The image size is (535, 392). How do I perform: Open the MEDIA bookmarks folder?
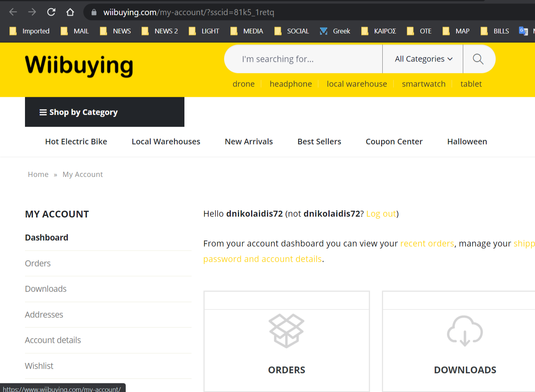[247, 31]
